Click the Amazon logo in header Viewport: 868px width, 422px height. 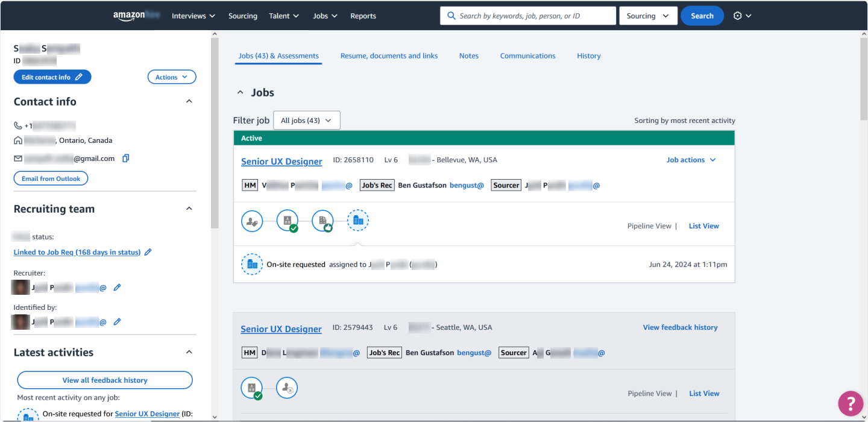tap(136, 16)
